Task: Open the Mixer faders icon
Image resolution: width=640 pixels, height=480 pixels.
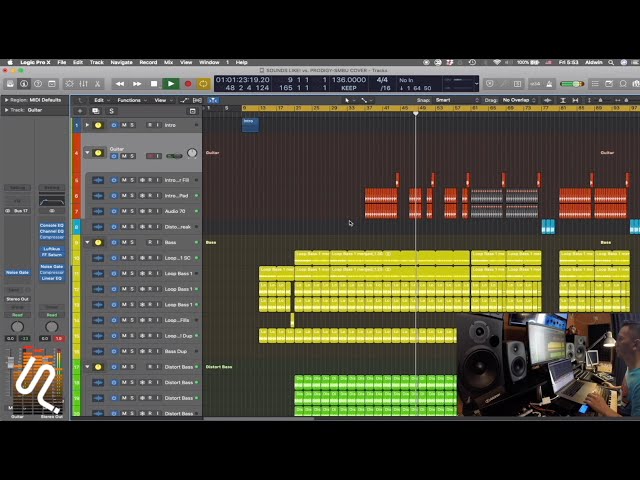Action: click(x=83, y=84)
